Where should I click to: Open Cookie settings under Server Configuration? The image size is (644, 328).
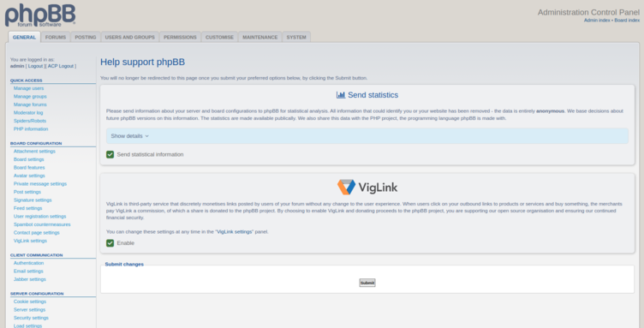click(30, 301)
